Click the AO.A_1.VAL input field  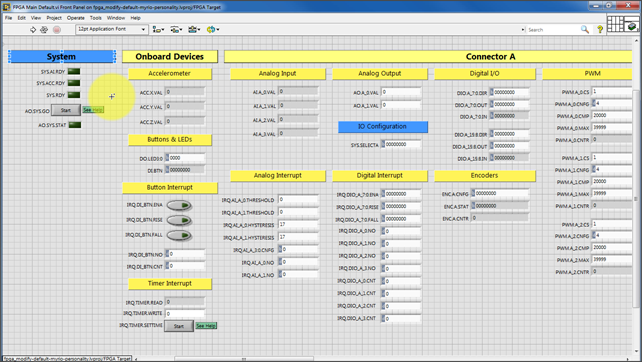point(401,105)
